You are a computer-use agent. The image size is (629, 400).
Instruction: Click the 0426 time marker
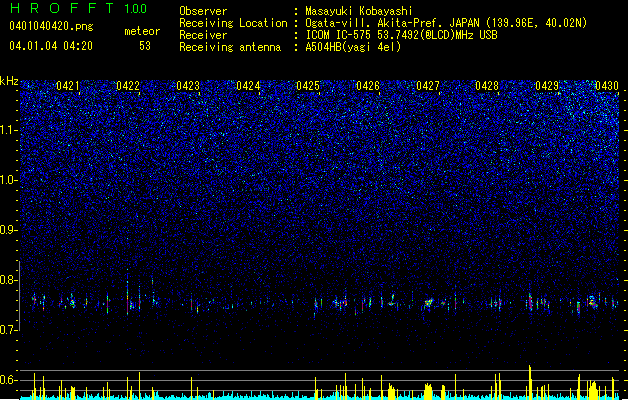(x=368, y=86)
